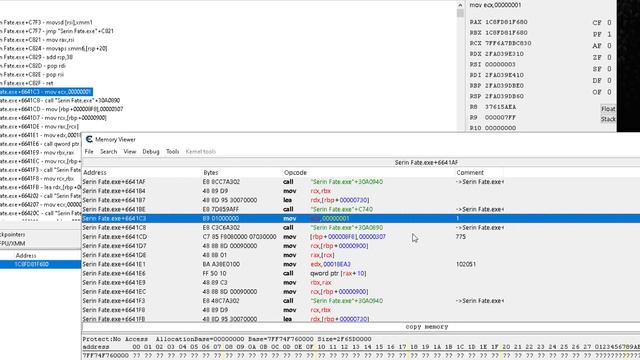Click the 'Protect:No Access' info line
This screenshot has width=640, height=360.
point(227,339)
